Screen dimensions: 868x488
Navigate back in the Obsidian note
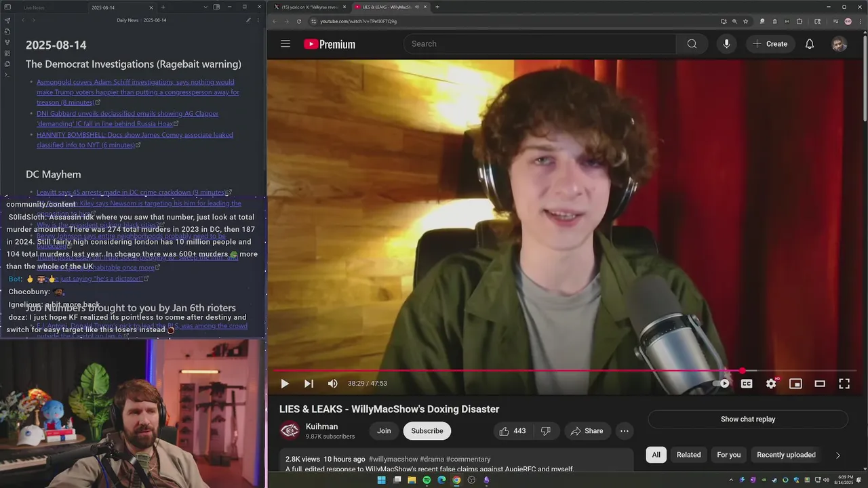[23, 20]
